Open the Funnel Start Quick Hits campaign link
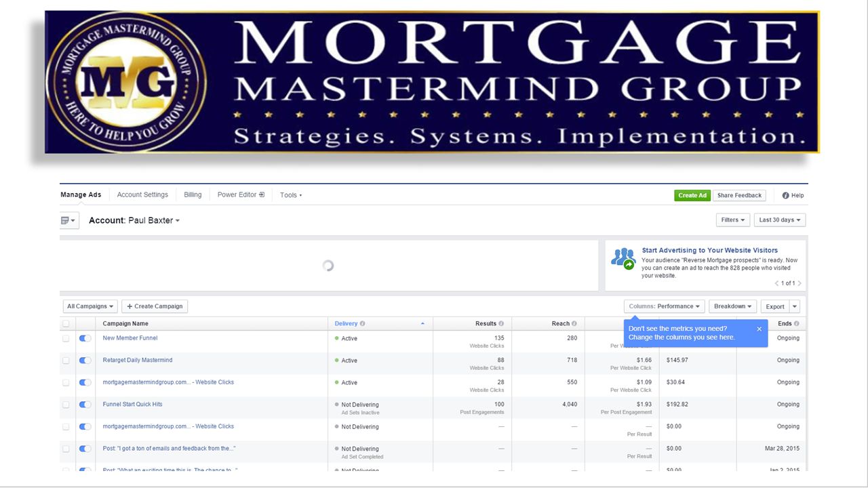Image resolution: width=868 pixels, height=488 pixels. [133, 405]
